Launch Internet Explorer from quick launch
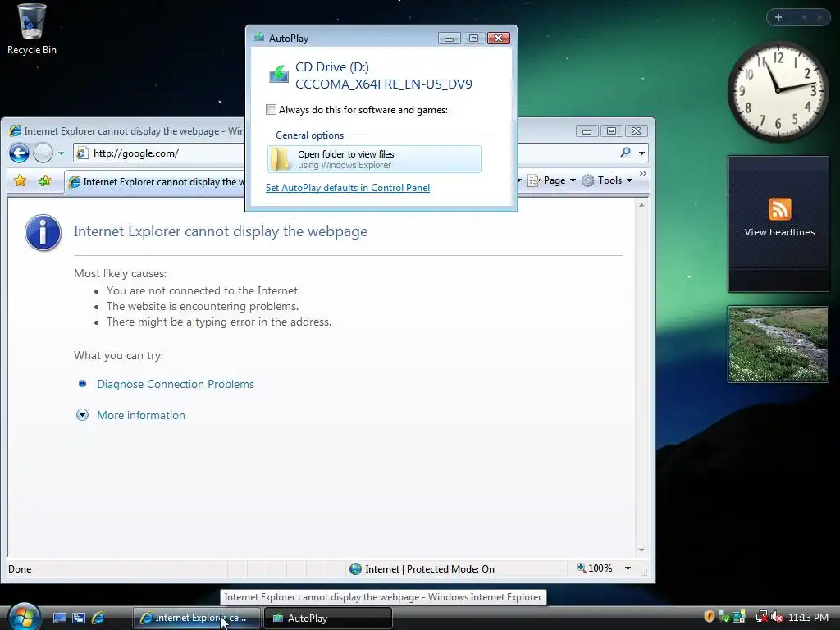The width and height of the screenshot is (840, 630). [x=98, y=618]
